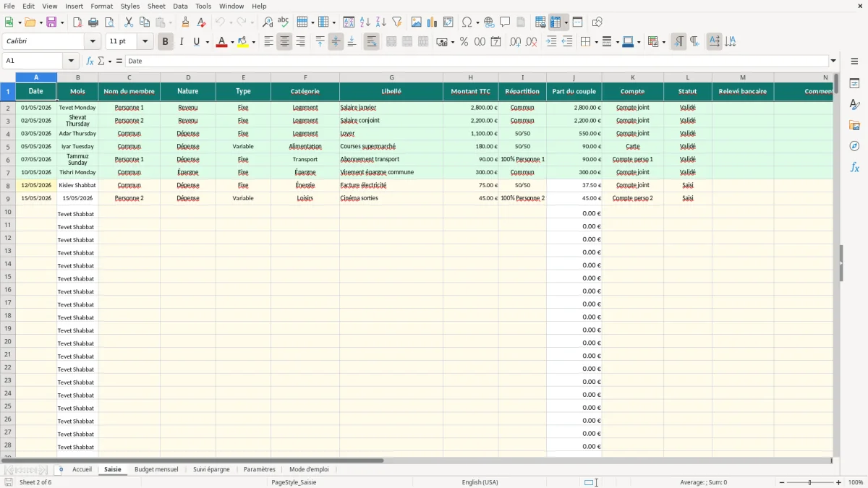Click the Export as PDF icon

77,22
